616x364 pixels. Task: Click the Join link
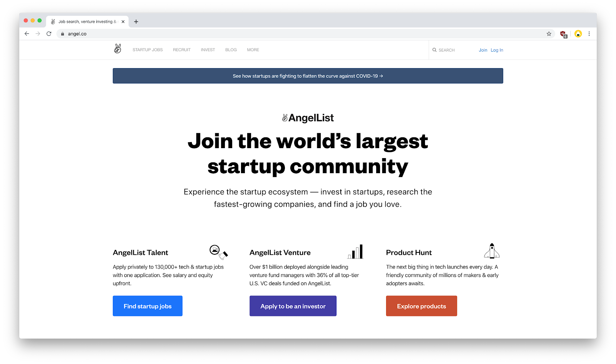pyautogui.click(x=483, y=50)
